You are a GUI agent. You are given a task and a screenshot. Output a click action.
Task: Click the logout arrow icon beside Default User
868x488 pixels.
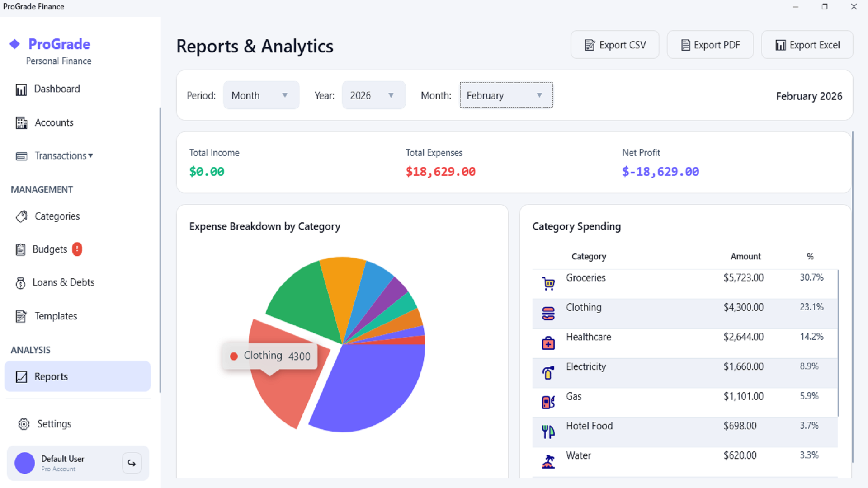tap(132, 463)
